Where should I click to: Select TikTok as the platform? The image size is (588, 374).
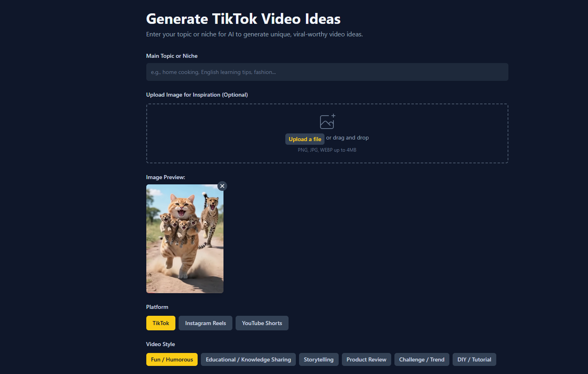[160, 323]
